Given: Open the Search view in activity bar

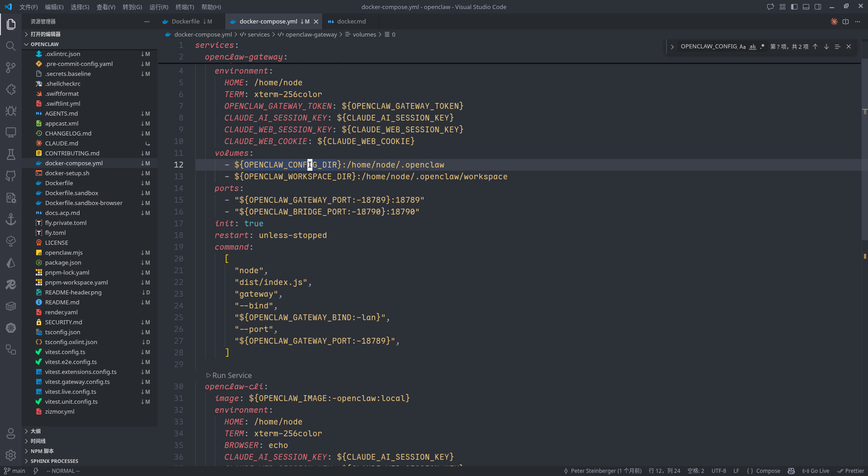Looking at the screenshot, I should coord(11,46).
